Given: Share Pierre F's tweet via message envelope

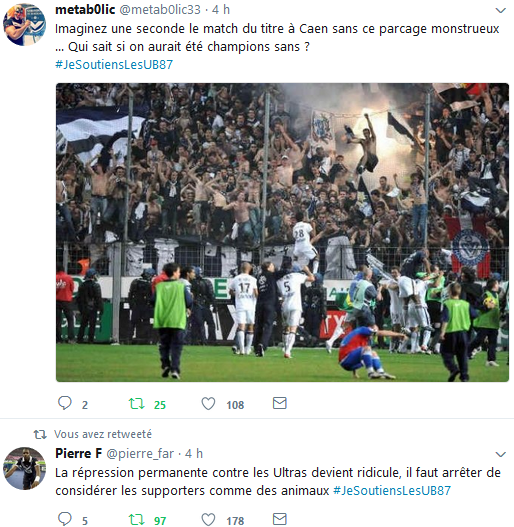Looking at the screenshot, I should coord(279,519).
